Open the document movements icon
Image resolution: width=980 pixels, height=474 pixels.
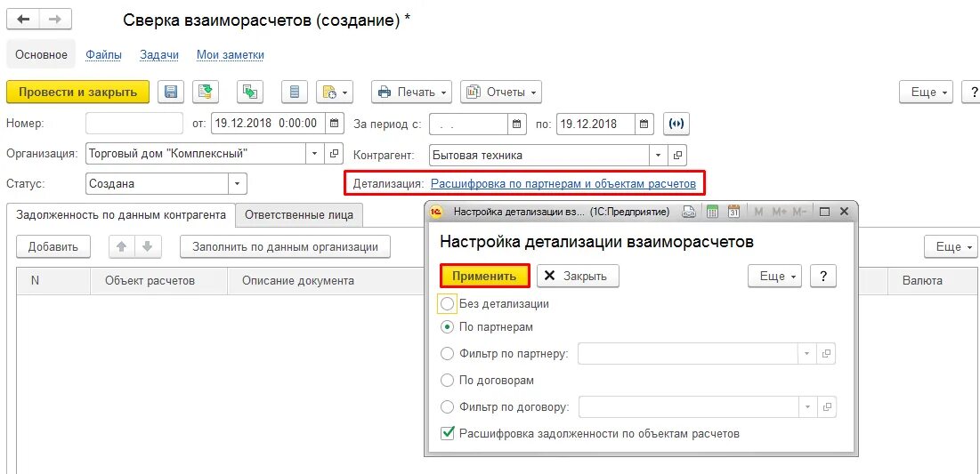249,92
